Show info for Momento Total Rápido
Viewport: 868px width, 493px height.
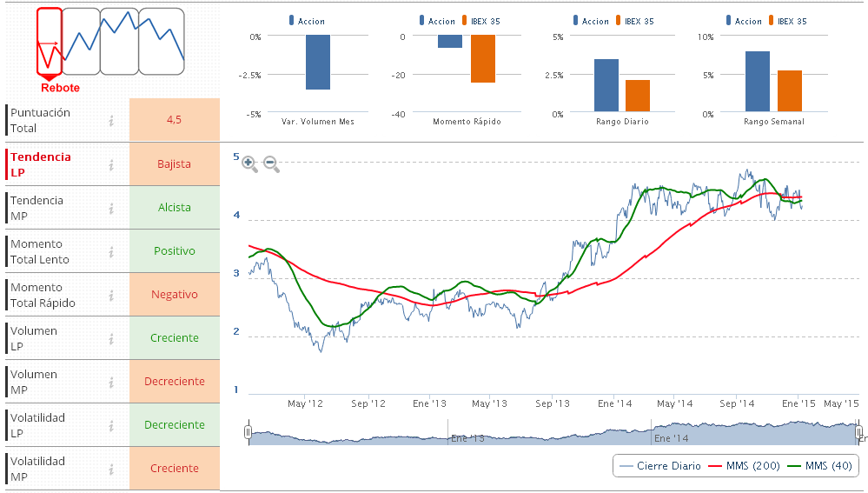tap(111, 295)
